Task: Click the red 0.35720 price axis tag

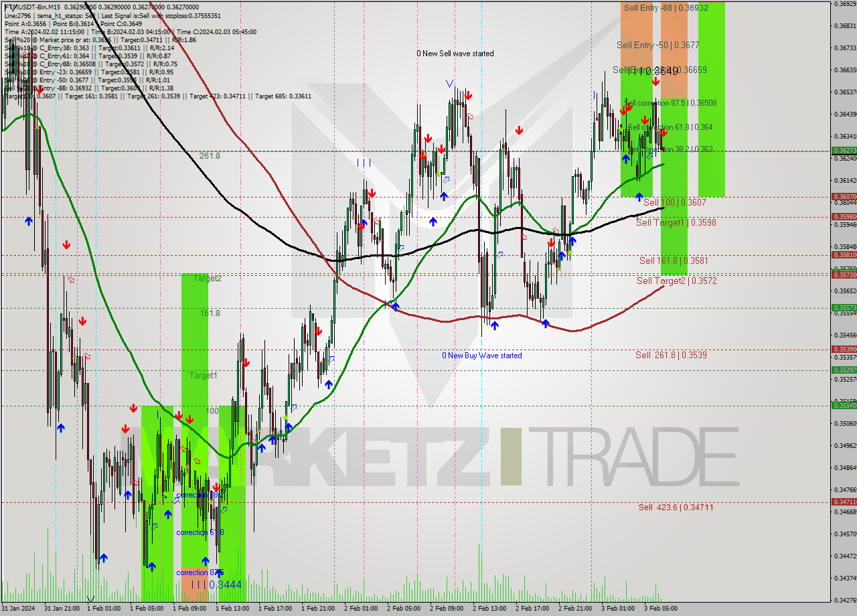Action: tap(844, 275)
